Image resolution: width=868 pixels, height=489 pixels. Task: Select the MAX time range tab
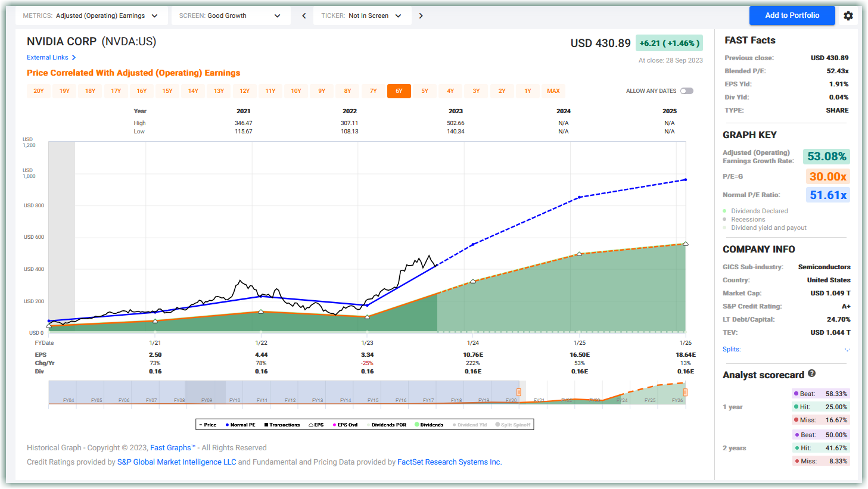tap(553, 91)
